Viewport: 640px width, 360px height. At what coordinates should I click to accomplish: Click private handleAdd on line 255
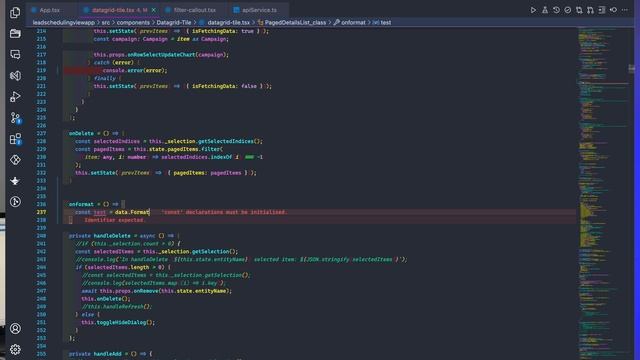tap(95, 354)
